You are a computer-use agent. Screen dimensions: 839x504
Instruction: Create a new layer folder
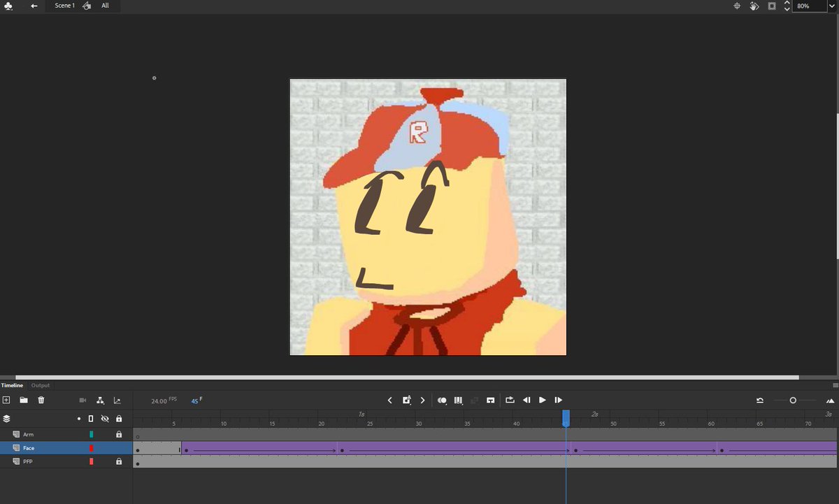tap(24, 400)
